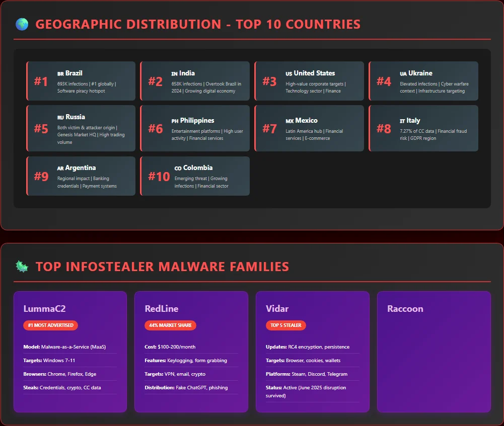Open the #6 Philippines country card
Image resolution: width=504 pixels, height=426 pixels.
[x=195, y=128]
